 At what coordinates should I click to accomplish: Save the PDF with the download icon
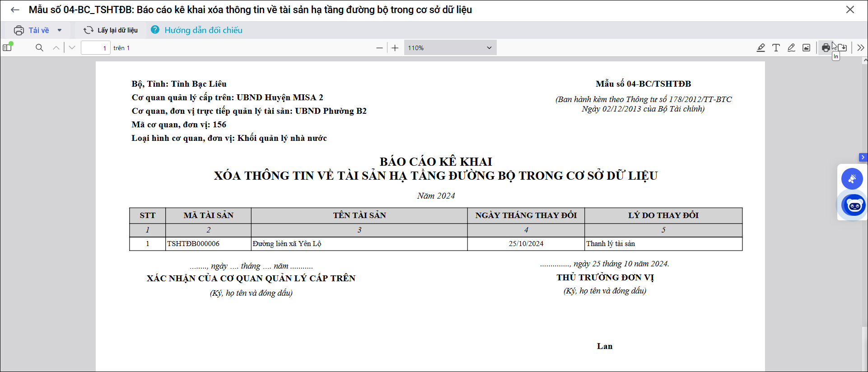pos(842,47)
